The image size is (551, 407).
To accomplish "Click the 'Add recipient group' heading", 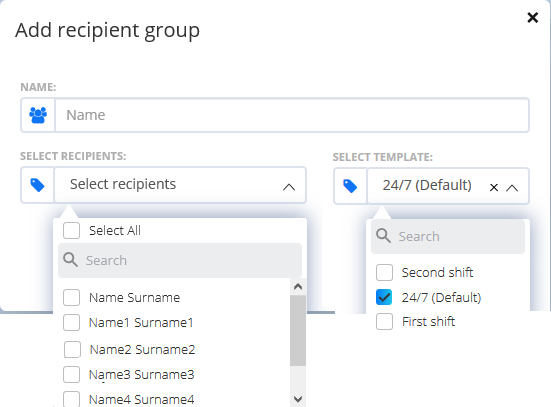I will (108, 30).
